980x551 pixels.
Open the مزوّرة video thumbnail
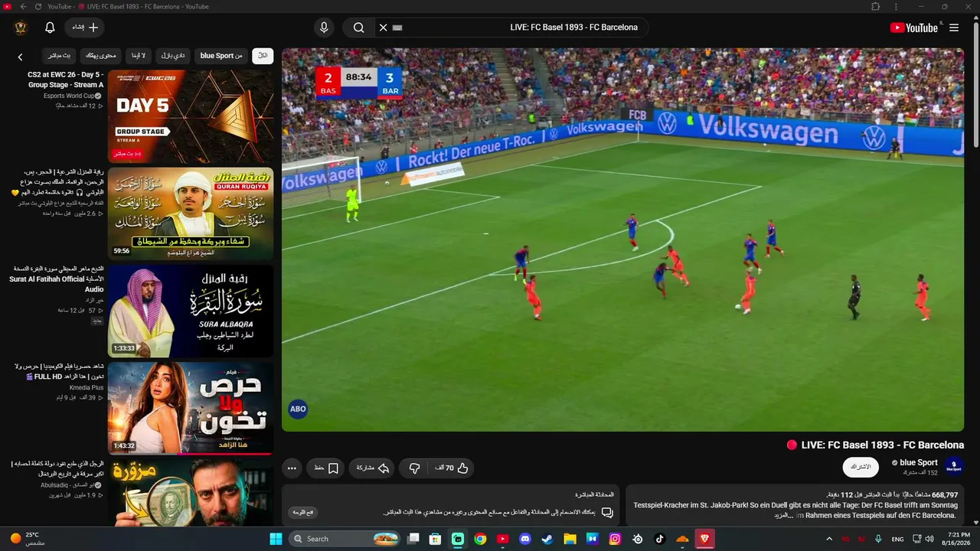point(191,493)
